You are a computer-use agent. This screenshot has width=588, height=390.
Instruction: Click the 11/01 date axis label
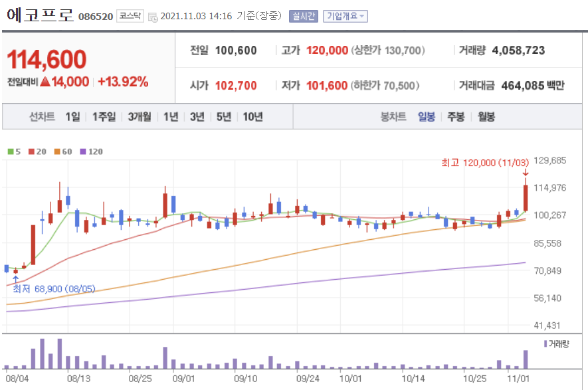click(518, 379)
